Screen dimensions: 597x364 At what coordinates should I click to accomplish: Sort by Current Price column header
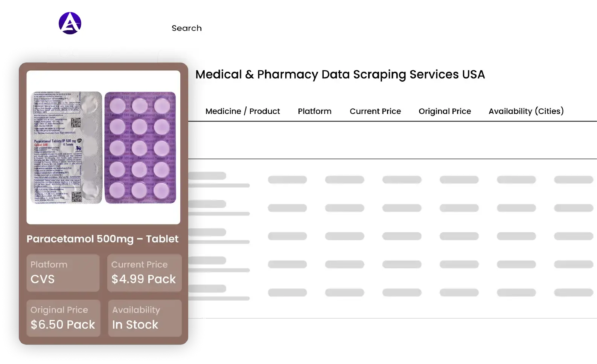click(375, 111)
